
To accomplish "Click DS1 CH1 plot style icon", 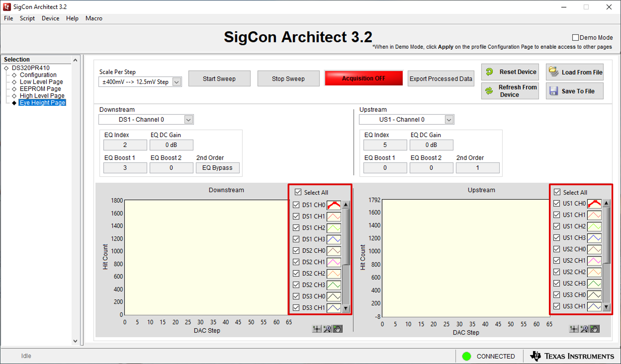I will 334,216.
